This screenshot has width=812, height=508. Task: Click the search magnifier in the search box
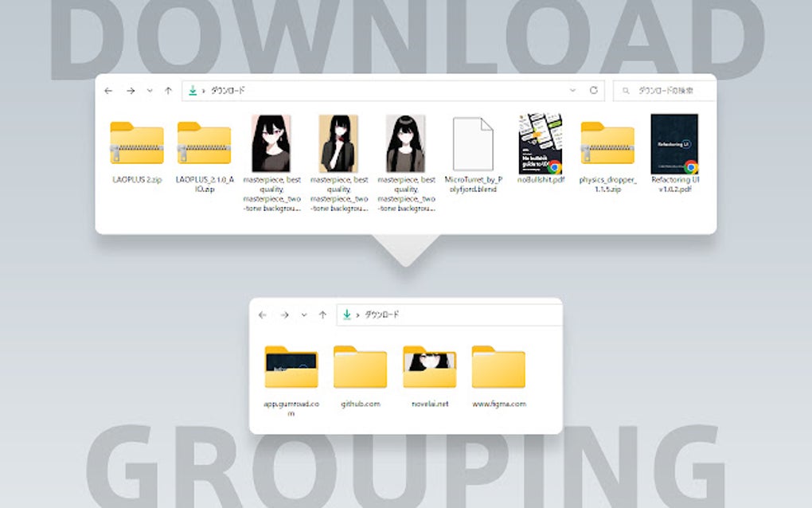tap(626, 90)
